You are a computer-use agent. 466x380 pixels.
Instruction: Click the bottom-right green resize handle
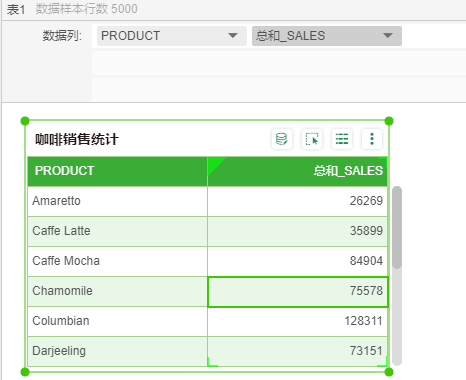tap(389, 372)
